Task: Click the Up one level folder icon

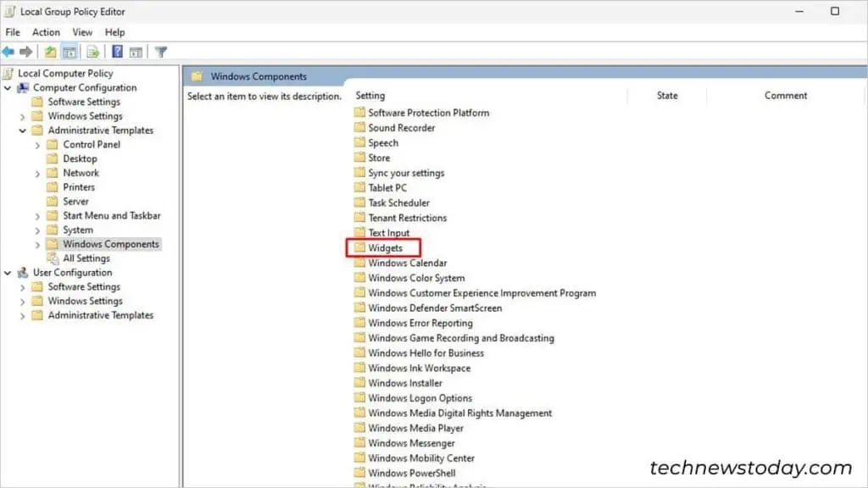Action: click(x=48, y=51)
